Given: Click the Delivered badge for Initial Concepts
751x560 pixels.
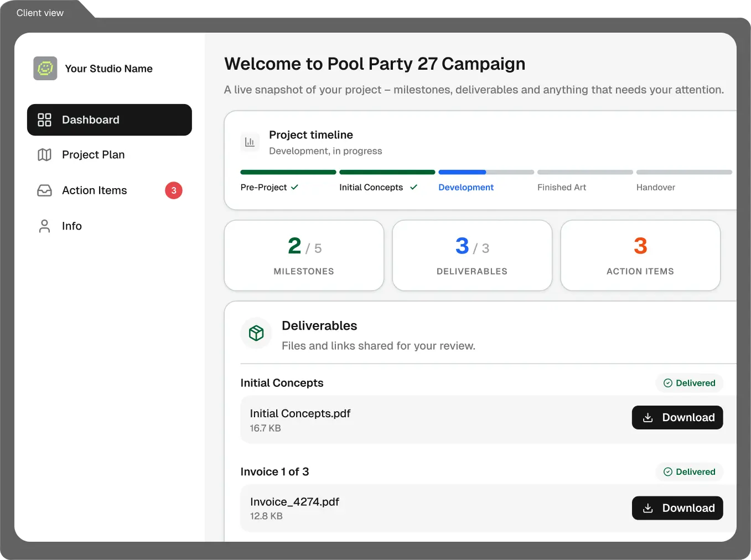Looking at the screenshot, I should click(x=690, y=383).
